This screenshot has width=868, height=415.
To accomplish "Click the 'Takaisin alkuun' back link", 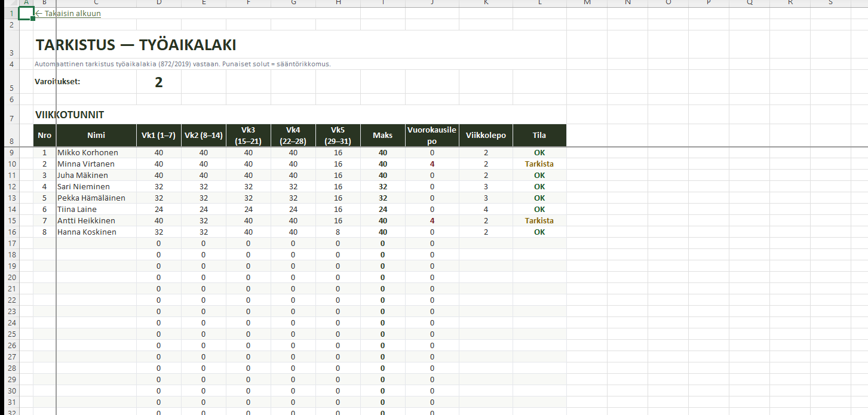I will click(x=68, y=14).
